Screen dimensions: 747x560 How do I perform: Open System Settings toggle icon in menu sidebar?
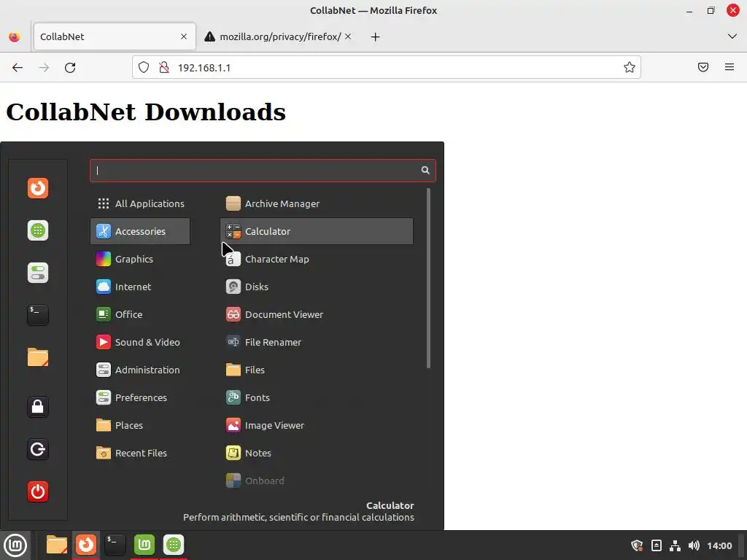[x=38, y=273]
